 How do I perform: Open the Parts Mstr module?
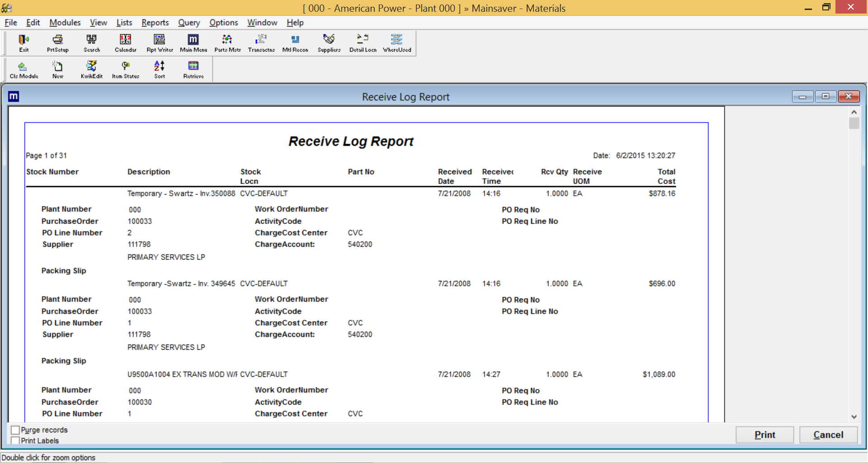pyautogui.click(x=227, y=43)
